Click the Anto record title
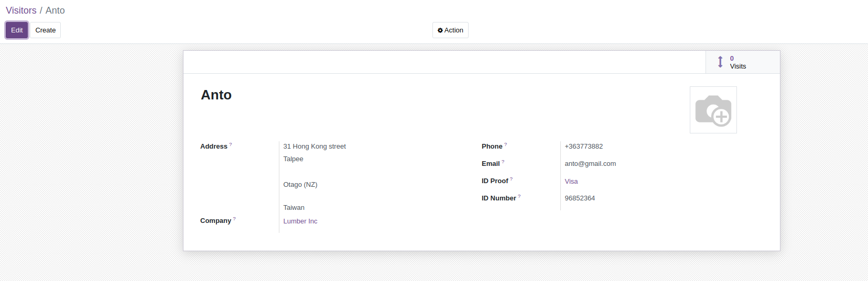The height and width of the screenshot is (281, 868). coord(216,95)
